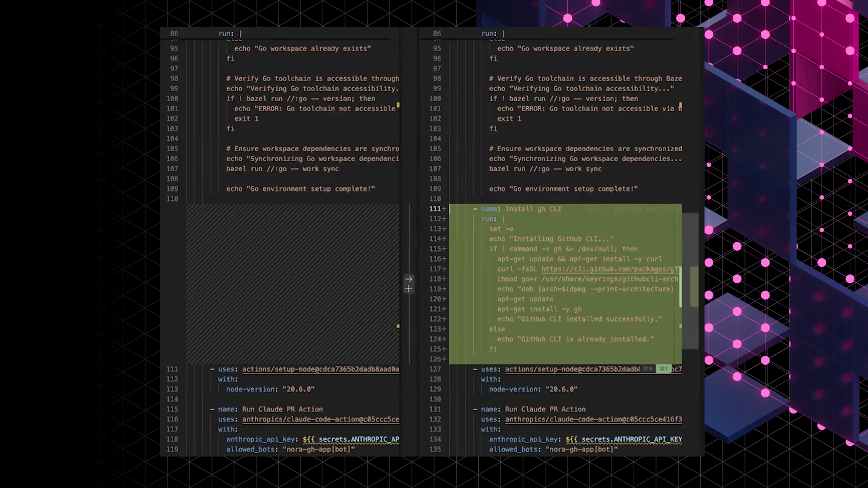Click echo "Go environment setup complete!" right pane
This screenshot has width=868, height=488.
tap(563, 189)
